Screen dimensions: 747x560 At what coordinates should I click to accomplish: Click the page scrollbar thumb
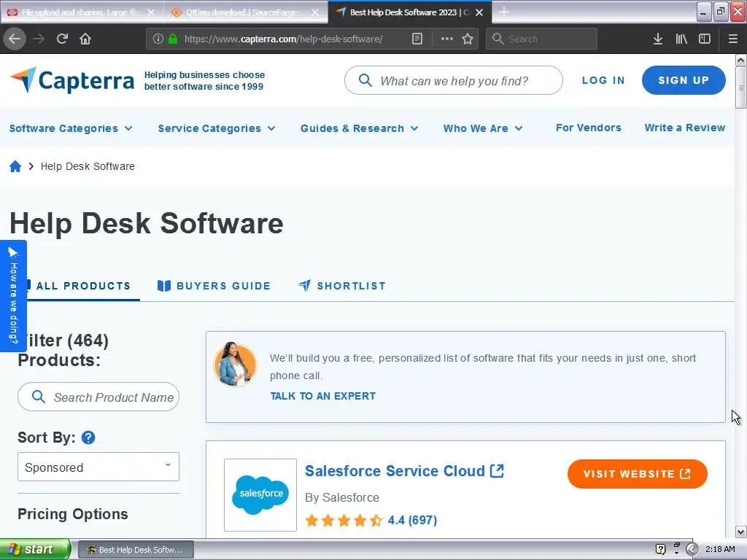(x=741, y=87)
